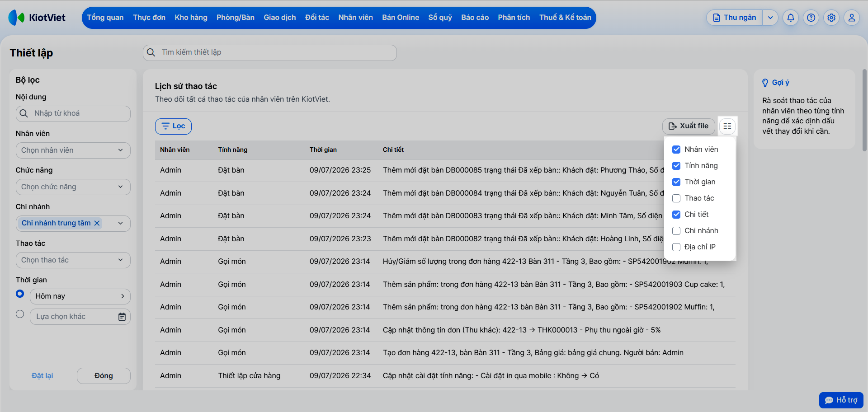Expand the Hôm nay time options
Screen dimensions: 868x412
(80, 296)
